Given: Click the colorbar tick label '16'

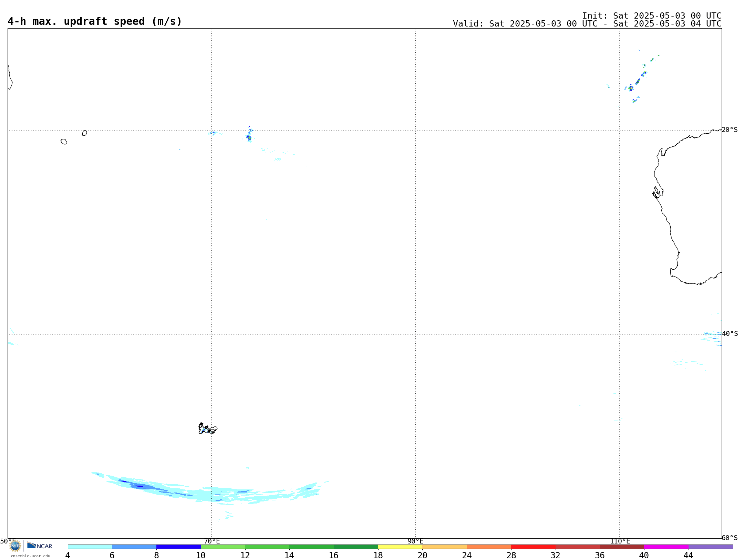Looking at the screenshot, I should point(334,555).
